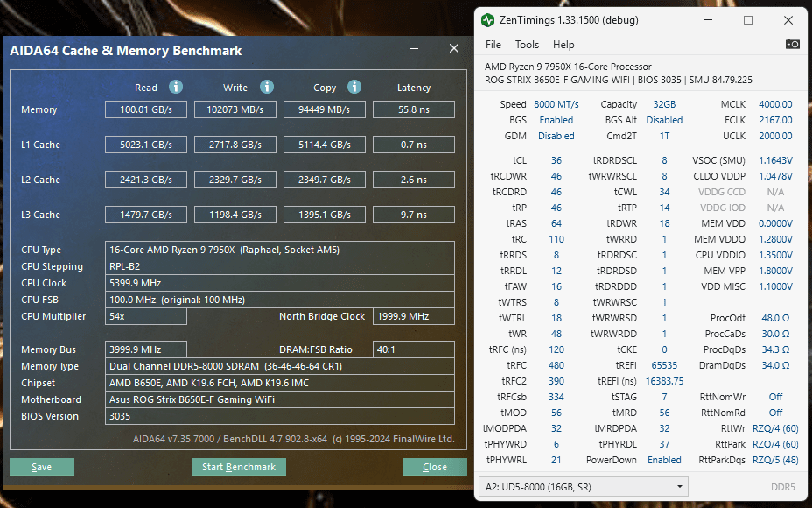Minimize the AIDA64 benchmark window

[x=414, y=48]
